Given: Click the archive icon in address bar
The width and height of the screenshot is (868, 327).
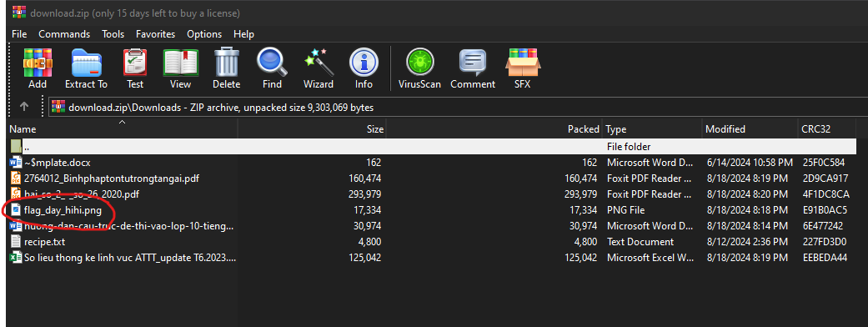Looking at the screenshot, I should pyautogui.click(x=58, y=107).
